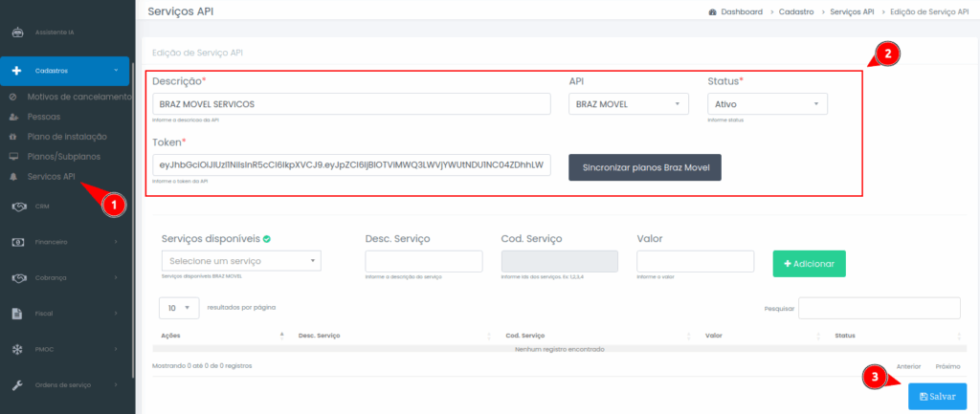This screenshot has width=980, height=414.
Task: Expand the Selecione um serviço dropdown
Action: point(241,261)
